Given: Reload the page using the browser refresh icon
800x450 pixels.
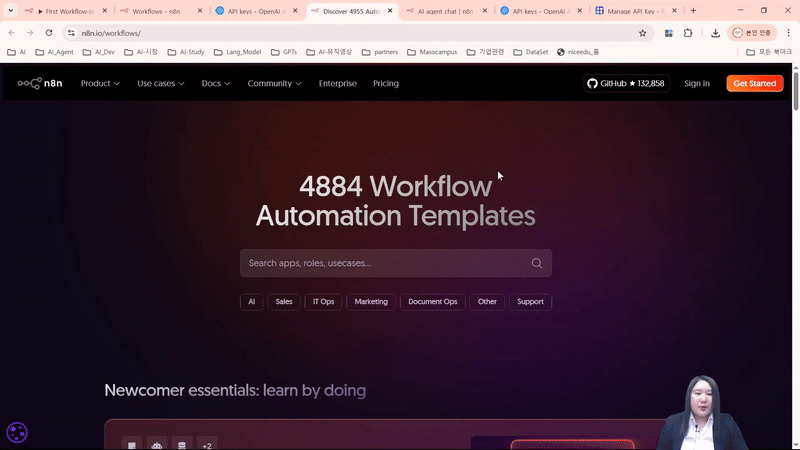Looking at the screenshot, I should click(x=49, y=33).
